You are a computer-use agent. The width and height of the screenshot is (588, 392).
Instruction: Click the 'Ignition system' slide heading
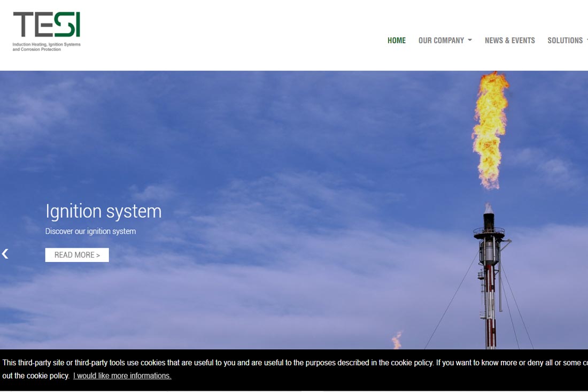104,211
